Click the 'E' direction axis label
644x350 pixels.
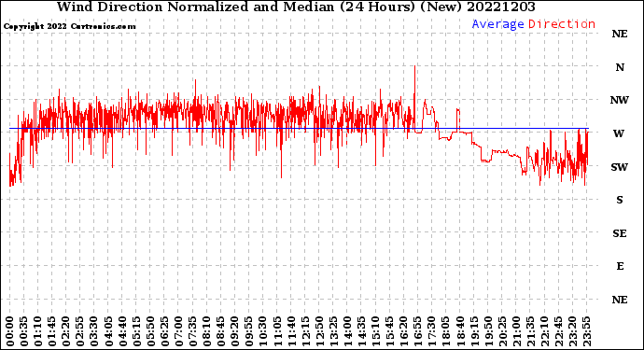[620, 266]
